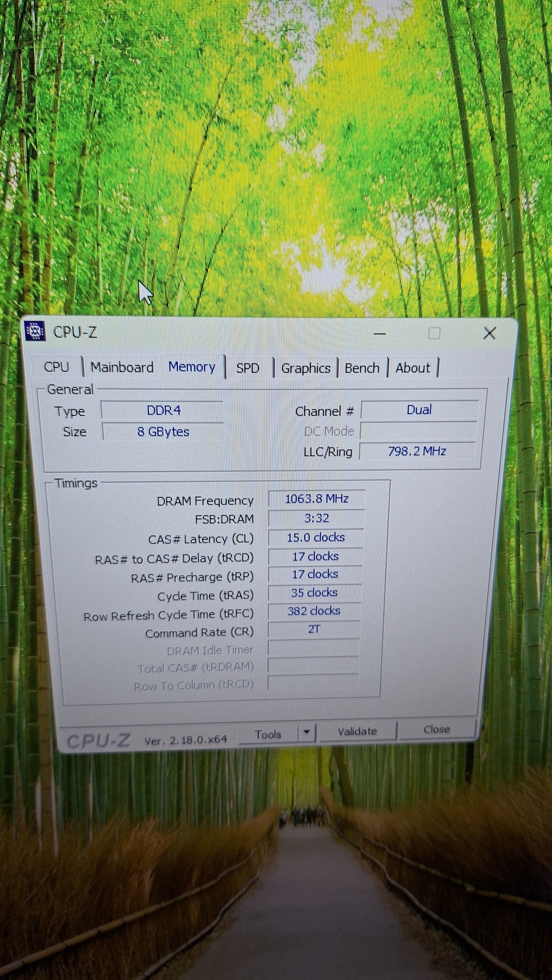Click the CAS# Latency (CL) label
The image size is (552, 980).
[201, 539]
